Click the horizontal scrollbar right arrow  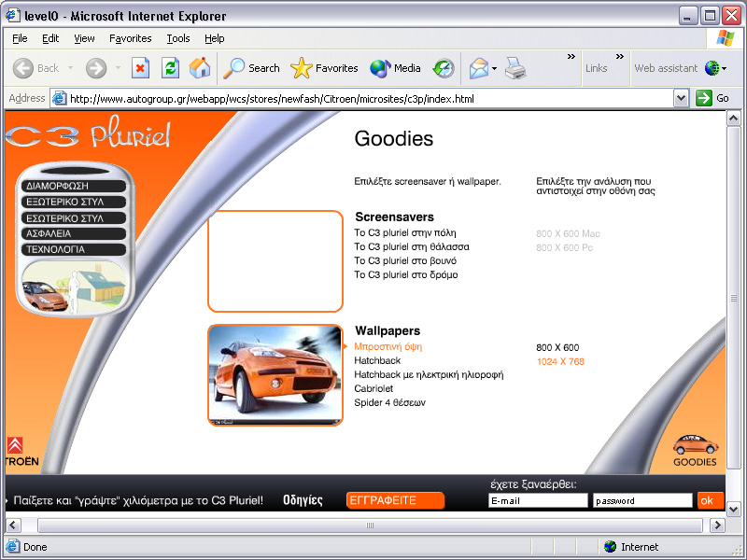pos(717,525)
